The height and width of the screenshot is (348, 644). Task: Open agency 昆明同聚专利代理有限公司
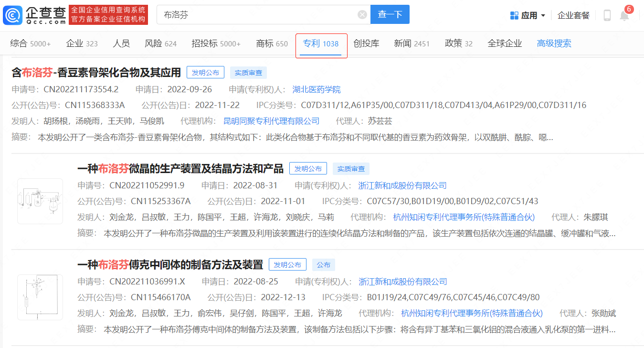tap(271, 121)
